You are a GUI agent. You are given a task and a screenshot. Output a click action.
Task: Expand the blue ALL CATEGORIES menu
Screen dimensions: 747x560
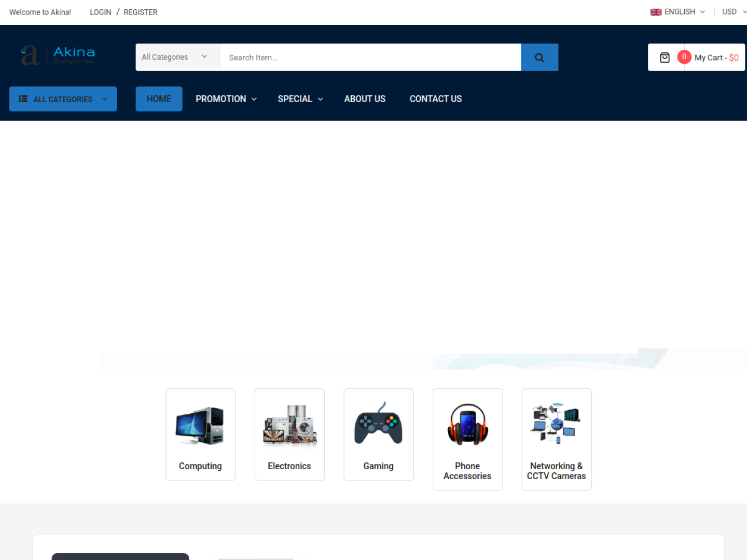[63, 99]
